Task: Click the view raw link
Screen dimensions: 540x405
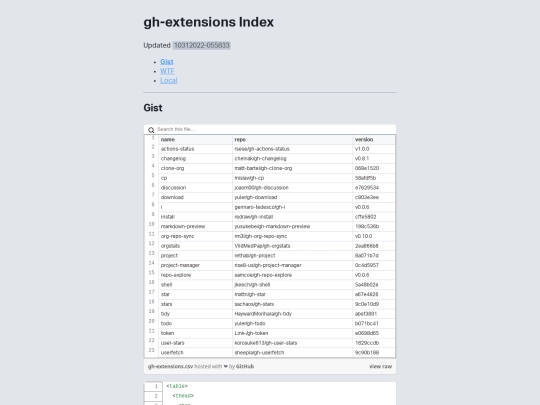Action: (x=380, y=366)
